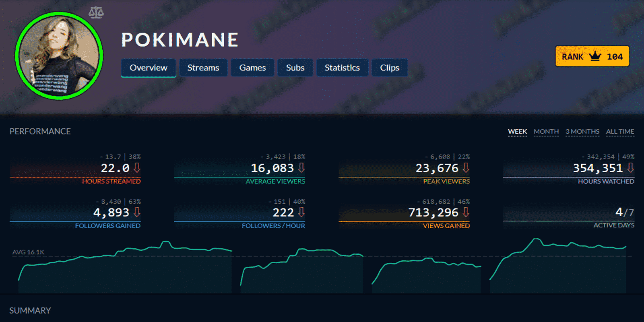Click the 16,083 average viewers value

pyautogui.click(x=272, y=168)
